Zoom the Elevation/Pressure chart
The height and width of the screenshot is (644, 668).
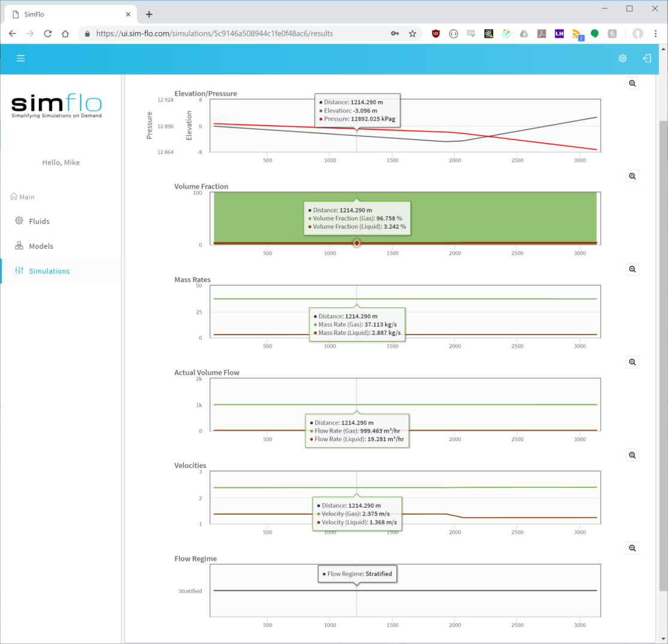click(x=632, y=83)
